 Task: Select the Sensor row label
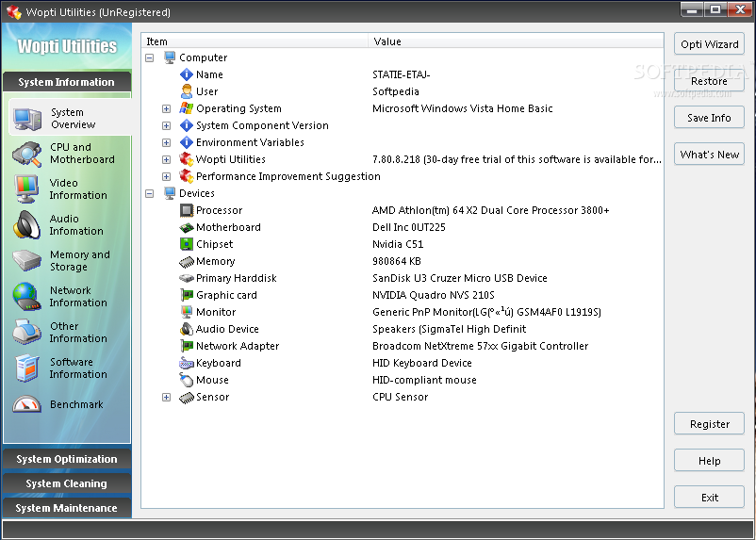tap(213, 397)
